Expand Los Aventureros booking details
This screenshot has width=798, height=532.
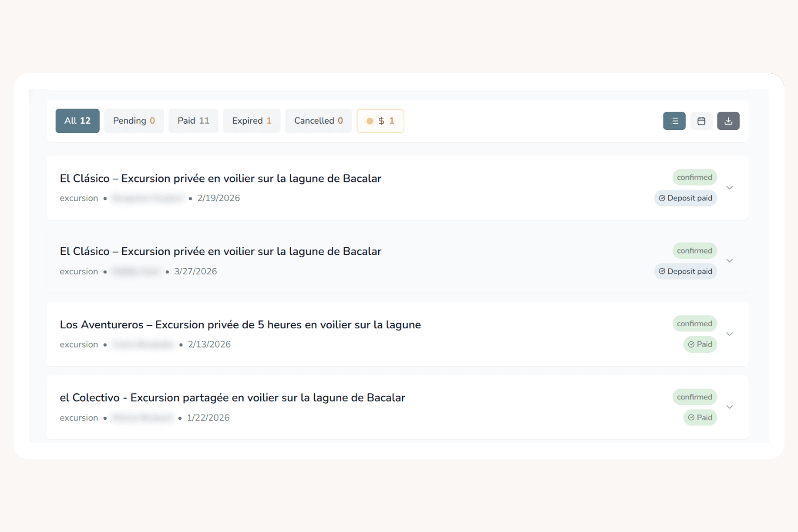coord(729,334)
